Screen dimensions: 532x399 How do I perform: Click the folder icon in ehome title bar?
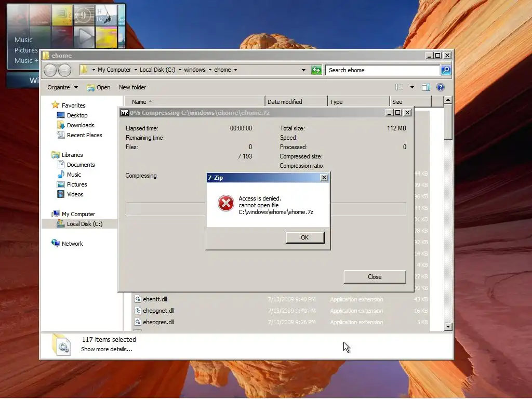click(x=46, y=55)
